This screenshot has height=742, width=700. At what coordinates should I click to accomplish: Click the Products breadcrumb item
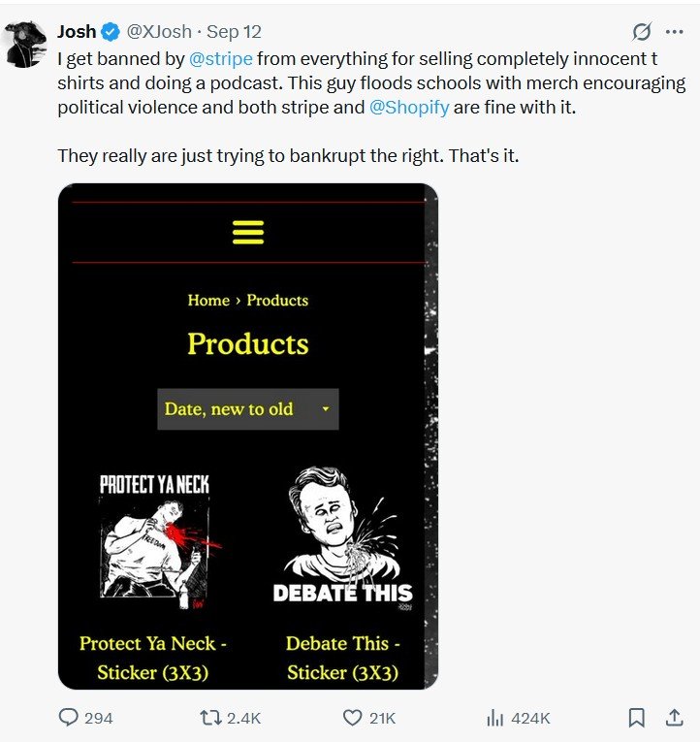click(277, 300)
